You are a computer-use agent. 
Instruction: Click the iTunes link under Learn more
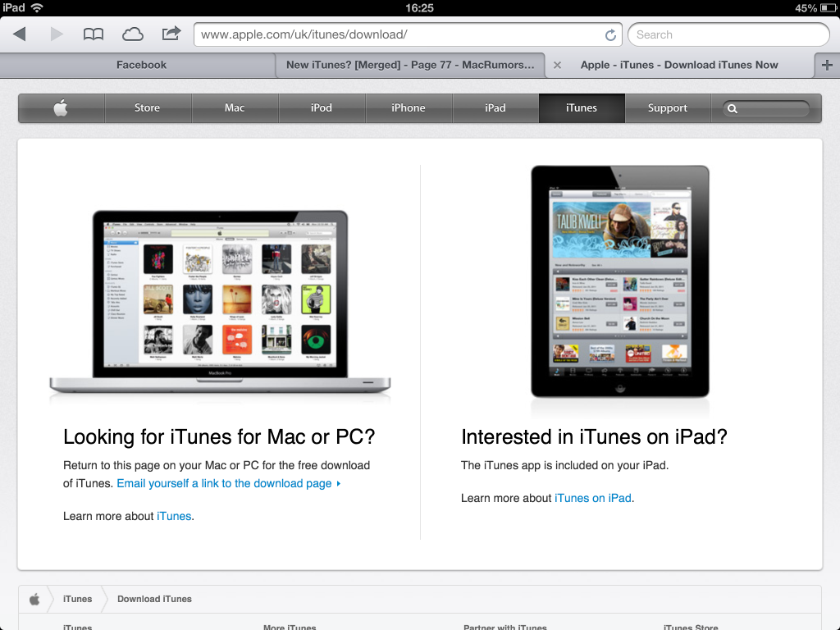174,516
